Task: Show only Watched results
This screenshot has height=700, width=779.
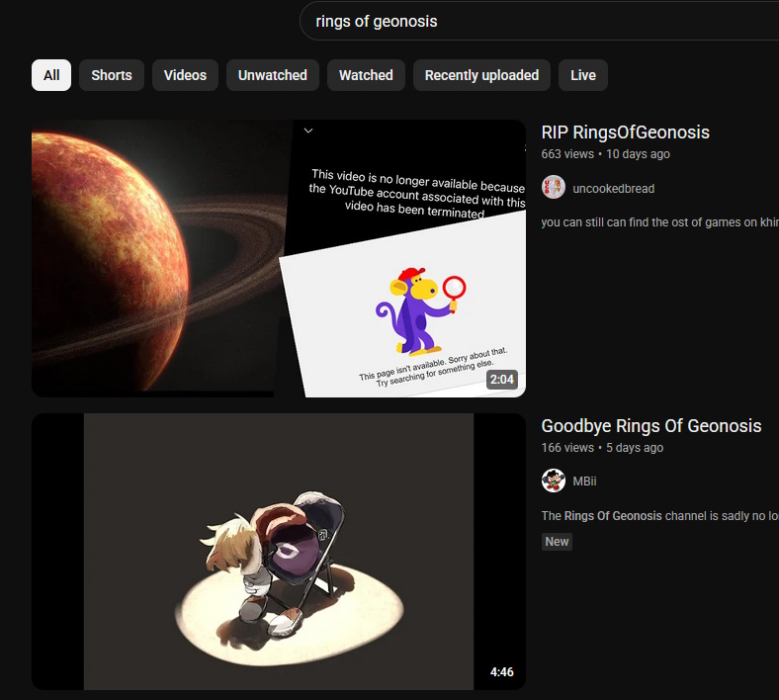Action: 366,75
